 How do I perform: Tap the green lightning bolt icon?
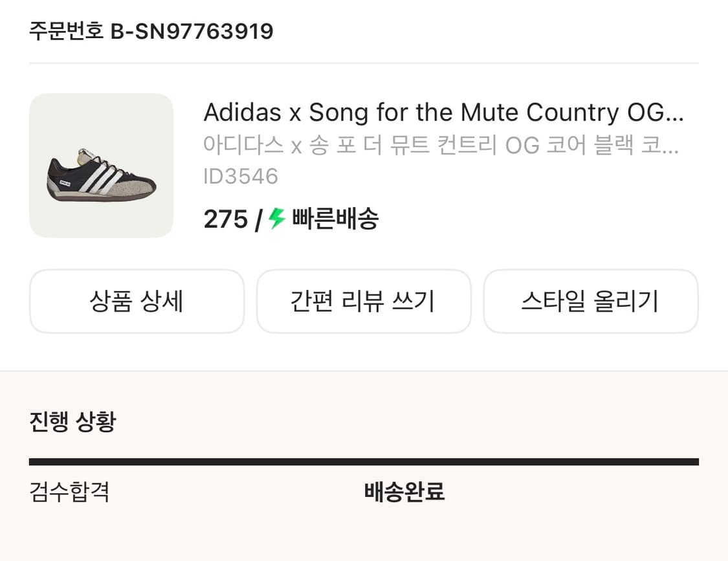(277, 219)
